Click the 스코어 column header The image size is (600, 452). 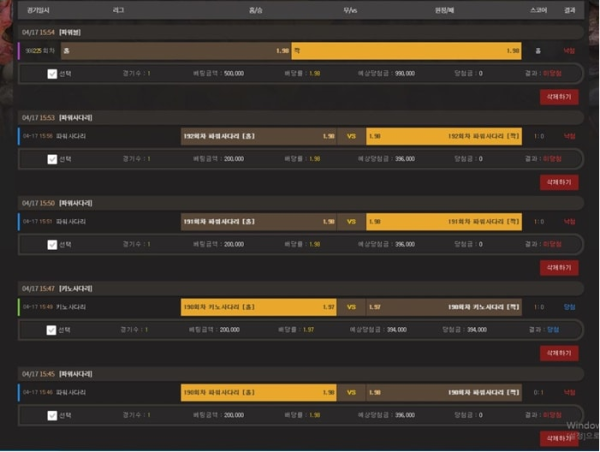538,9
